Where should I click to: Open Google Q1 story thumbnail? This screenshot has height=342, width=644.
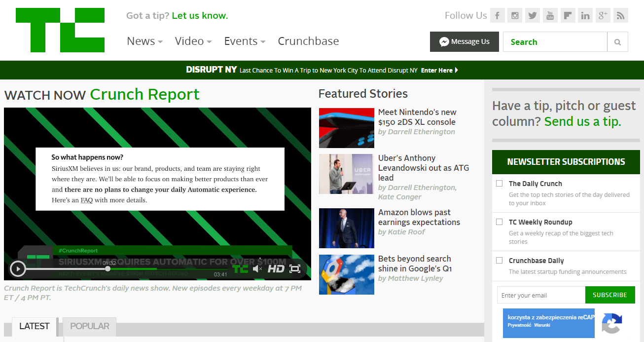click(347, 274)
